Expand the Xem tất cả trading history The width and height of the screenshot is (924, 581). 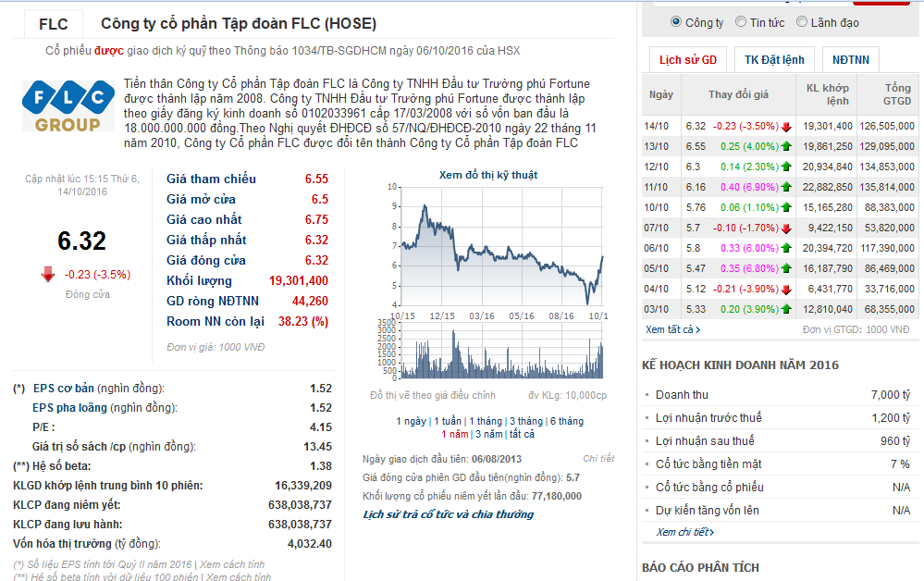pyautogui.click(x=672, y=329)
